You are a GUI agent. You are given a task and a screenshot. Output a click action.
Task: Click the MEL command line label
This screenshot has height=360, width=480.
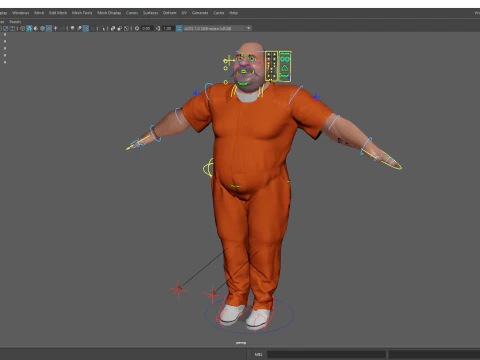pos(258,354)
